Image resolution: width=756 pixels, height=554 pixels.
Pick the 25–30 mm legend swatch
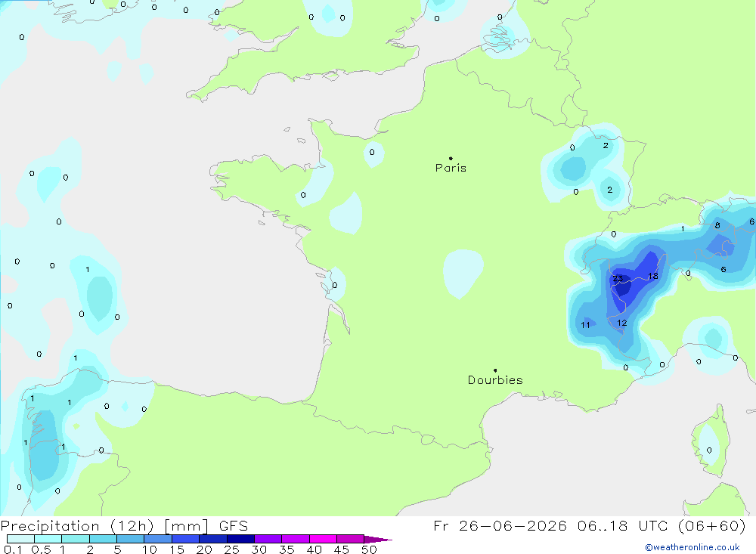[x=240, y=539]
